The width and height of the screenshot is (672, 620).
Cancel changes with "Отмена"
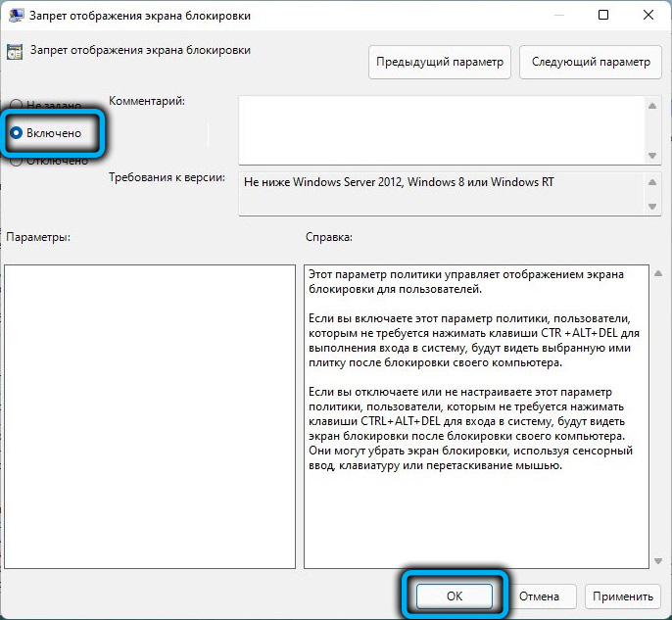(539, 596)
